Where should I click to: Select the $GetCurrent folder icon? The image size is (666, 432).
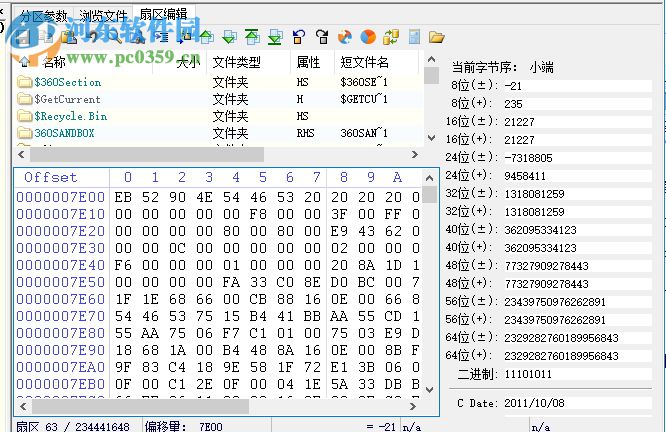[25, 99]
